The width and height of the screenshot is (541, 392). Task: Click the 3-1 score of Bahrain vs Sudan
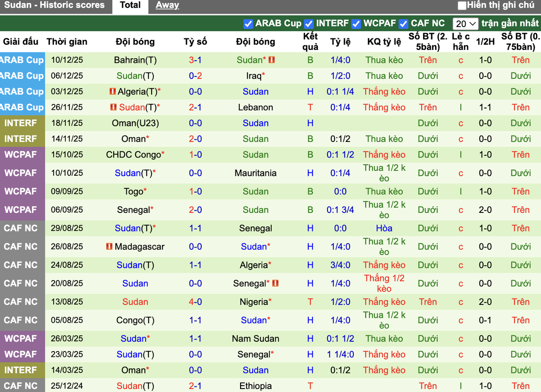[x=195, y=60]
